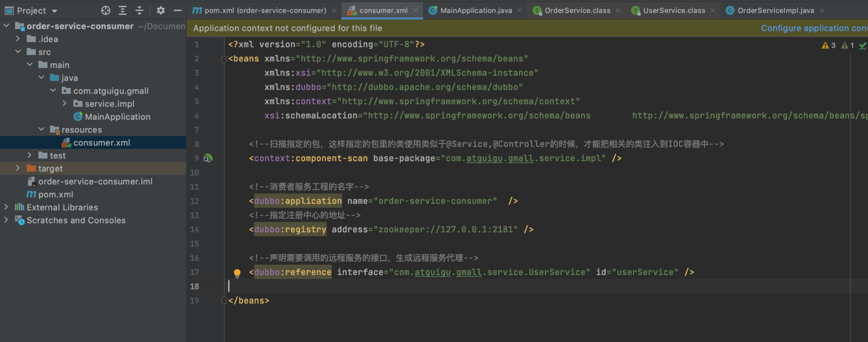This screenshot has height=342, width=868.
Task: Click the dubbo:reference tag text
Action: pos(293,272)
